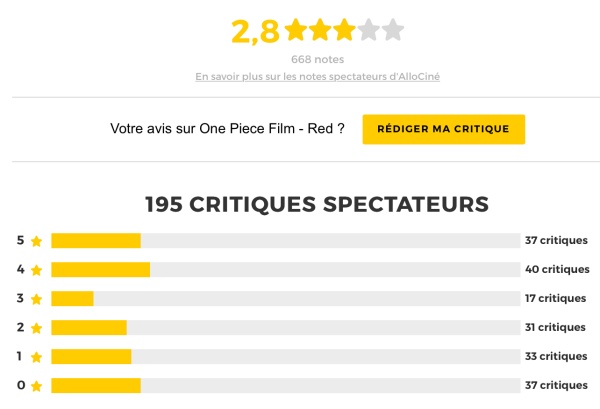Open the AlloCiné spectator ratings info link

pos(317,76)
